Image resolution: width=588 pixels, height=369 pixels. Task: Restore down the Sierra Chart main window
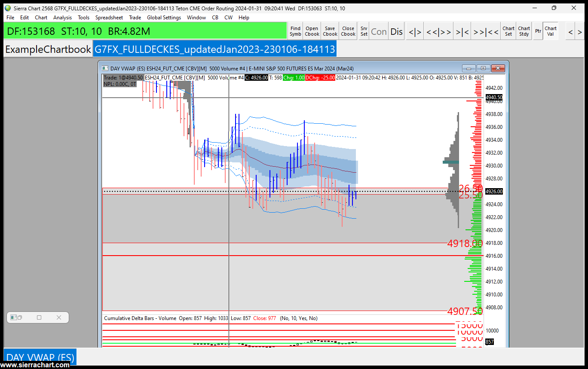pos(554,8)
